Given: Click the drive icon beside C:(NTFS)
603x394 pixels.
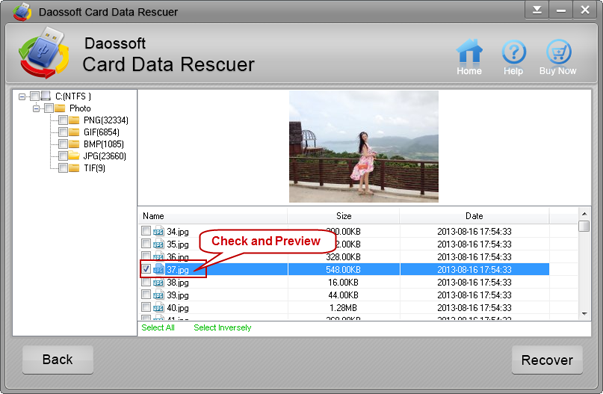Looking at the screenshot, I should [46, 96].
